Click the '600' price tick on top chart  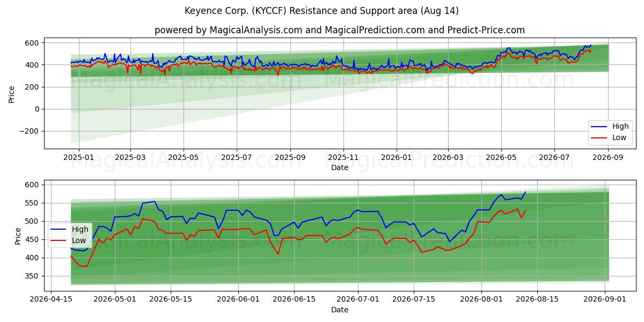pyautogui.click(x=33, y=43)
